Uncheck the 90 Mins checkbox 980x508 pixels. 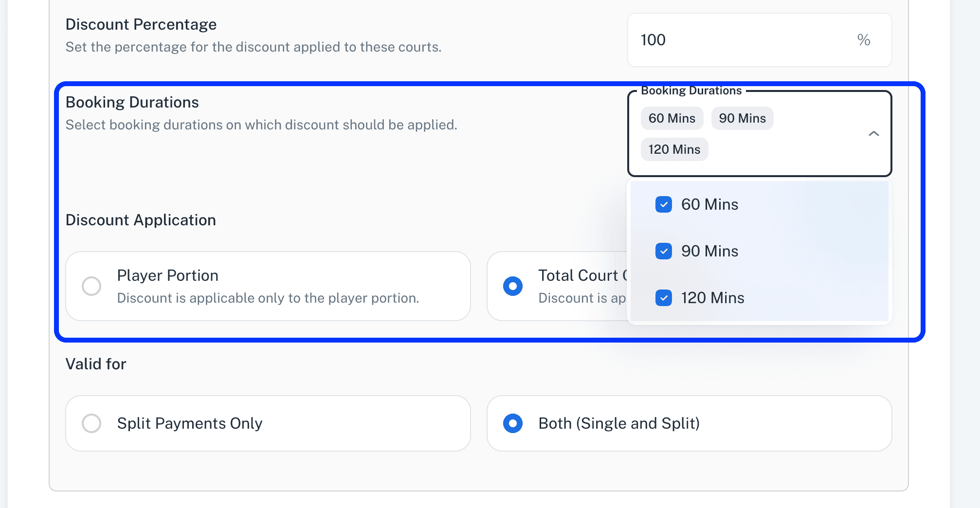coord(663,251)
